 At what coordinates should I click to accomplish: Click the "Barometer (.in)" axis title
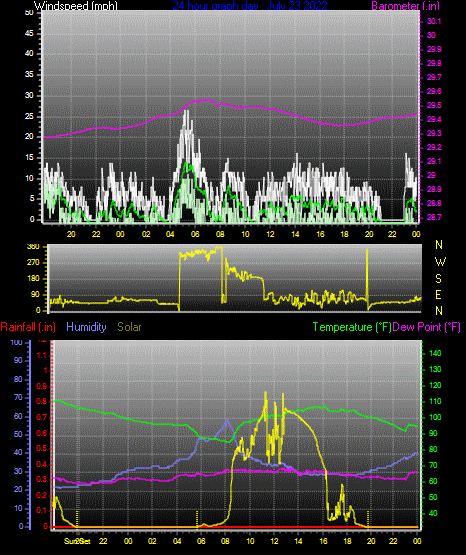(405, 6)
